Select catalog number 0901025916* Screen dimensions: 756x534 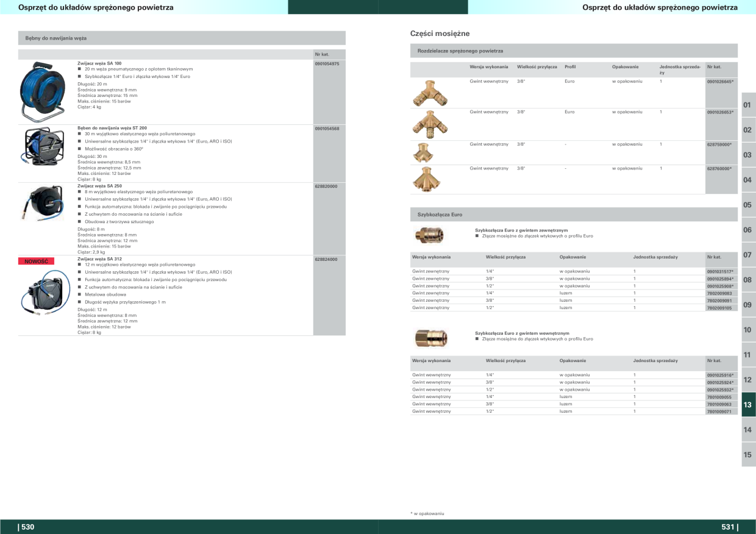click(720, 375)
